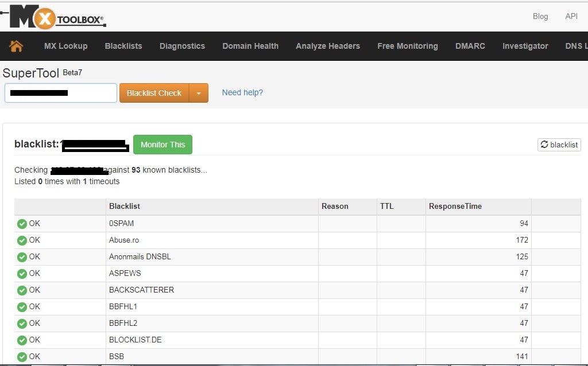Select the BLOCKLIST.DE blacklist name
Image resolution: width=588 pixels, height=366 pixels.
pos(136,340)
